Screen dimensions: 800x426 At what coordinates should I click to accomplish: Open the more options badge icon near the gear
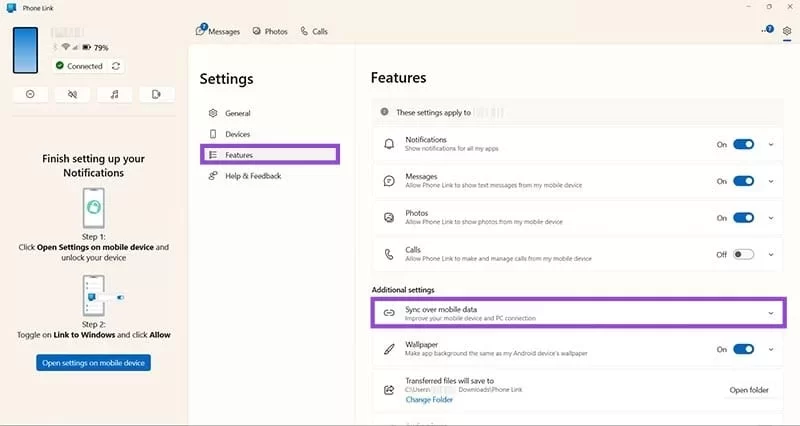(x=767, y=31)
